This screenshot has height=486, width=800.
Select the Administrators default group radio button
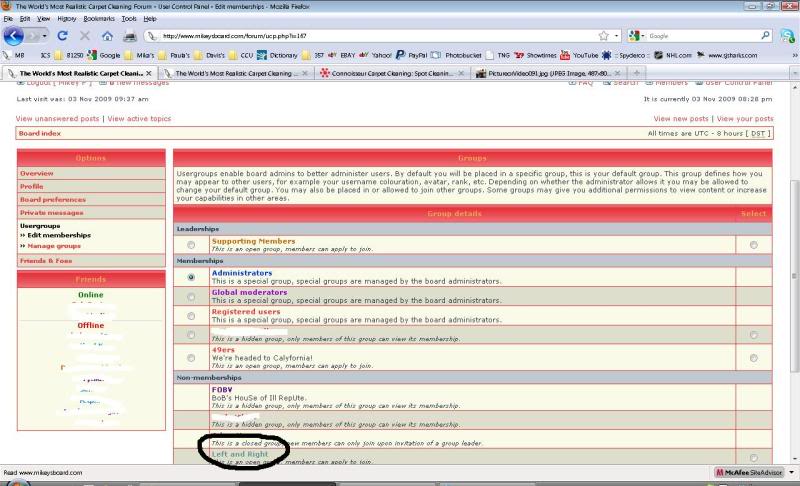click(191, 277)
